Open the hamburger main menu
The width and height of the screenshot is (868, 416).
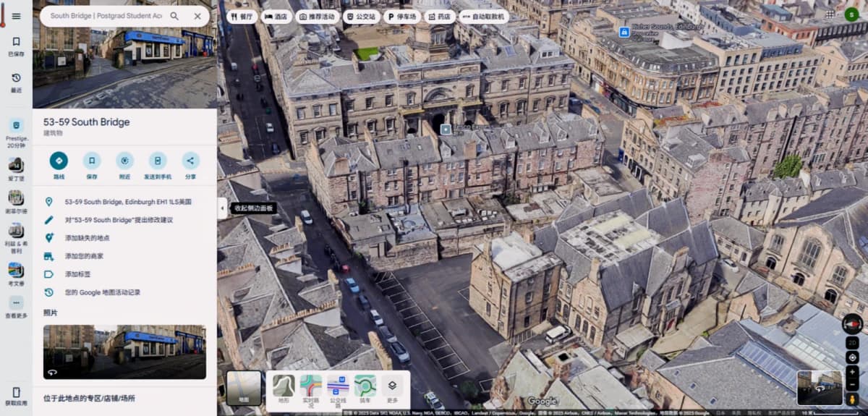[x=16, y=16]
